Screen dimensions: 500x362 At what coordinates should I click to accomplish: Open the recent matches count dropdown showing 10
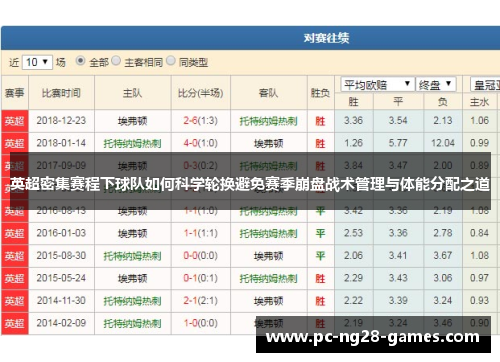point(37,62)
